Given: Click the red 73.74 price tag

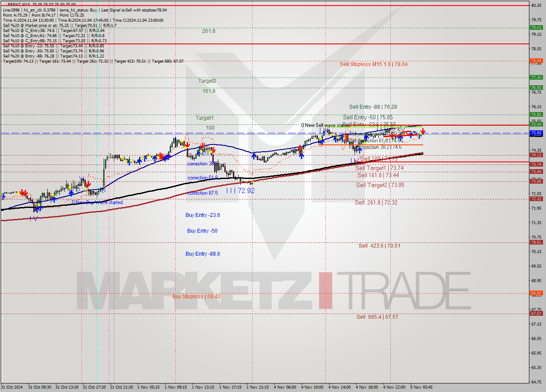Looking at the screenshot, I should (x=536, y=164).
